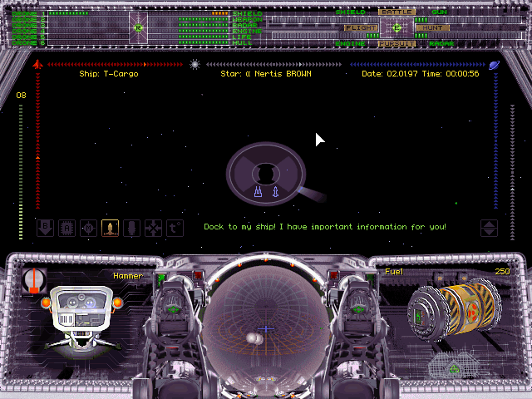Screen dimensions: 532x399
Task: Click the red ship icon at scale start
Action: pyautogui.click(x=37, y=64)
